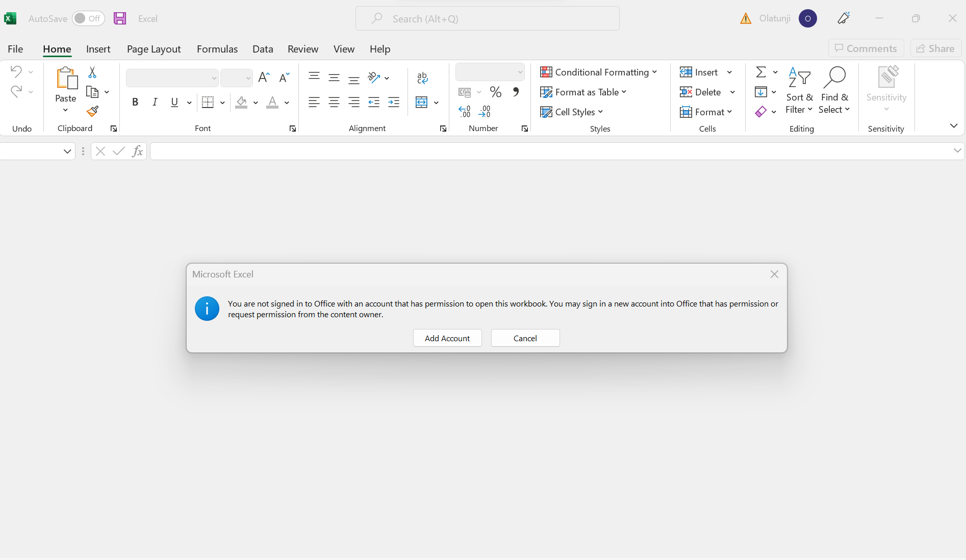Toggle the AutoSave switch
Screen dimensions: 966x560
(88, 19)
